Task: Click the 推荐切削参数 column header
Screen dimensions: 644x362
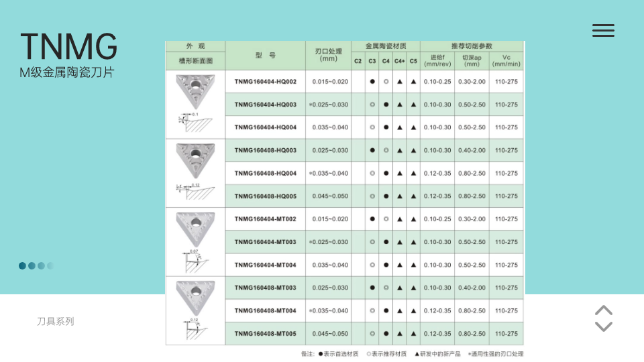Action: tap(472, 46)
